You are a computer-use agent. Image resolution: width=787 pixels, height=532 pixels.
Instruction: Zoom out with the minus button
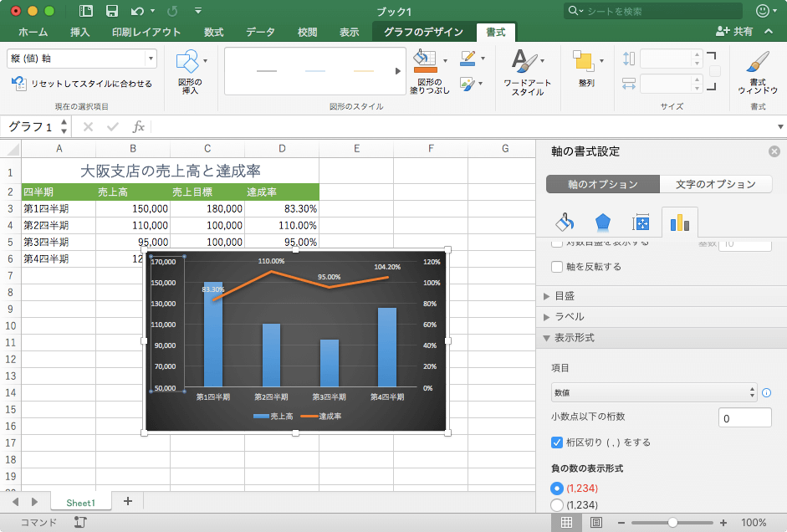click(621, 523)
